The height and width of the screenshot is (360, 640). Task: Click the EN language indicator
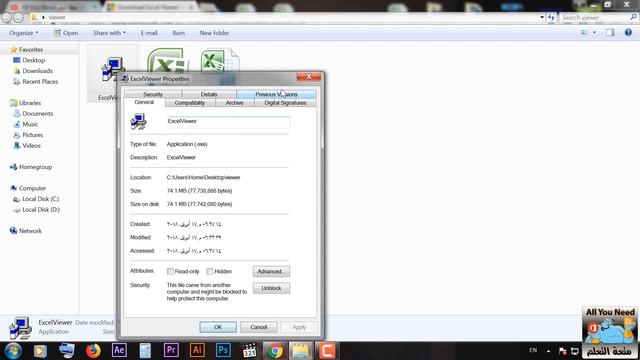533,350
